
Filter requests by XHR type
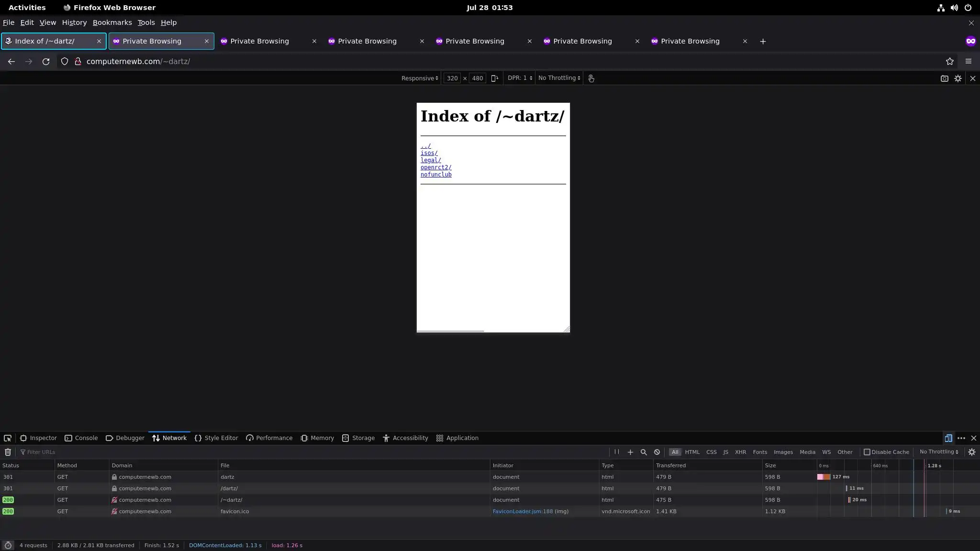(x=740, y=452)
